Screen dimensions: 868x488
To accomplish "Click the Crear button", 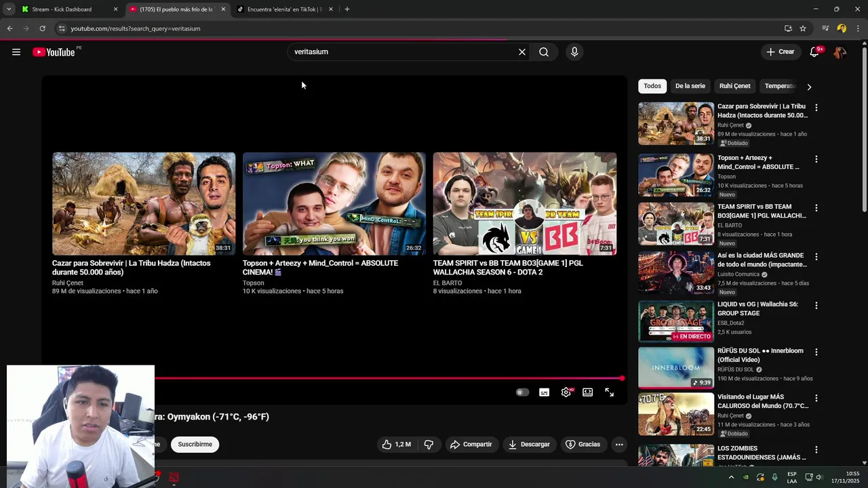I will 780,52.
